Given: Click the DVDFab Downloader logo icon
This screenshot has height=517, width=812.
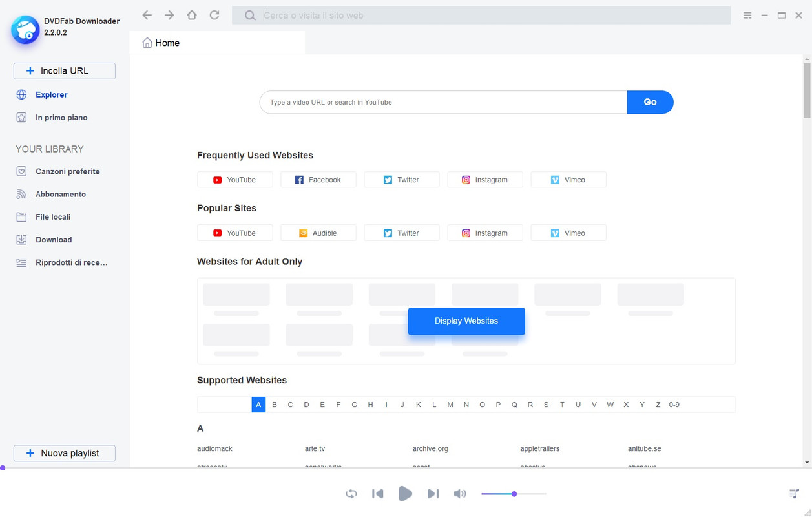Looking at the screenshot, I should tap(26, 29).
